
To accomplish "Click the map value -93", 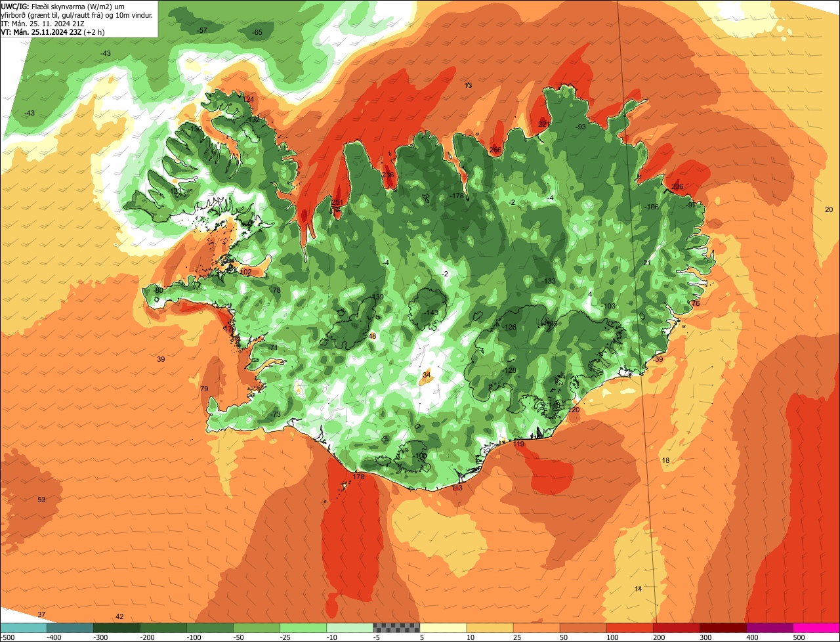I will (581, 127).
